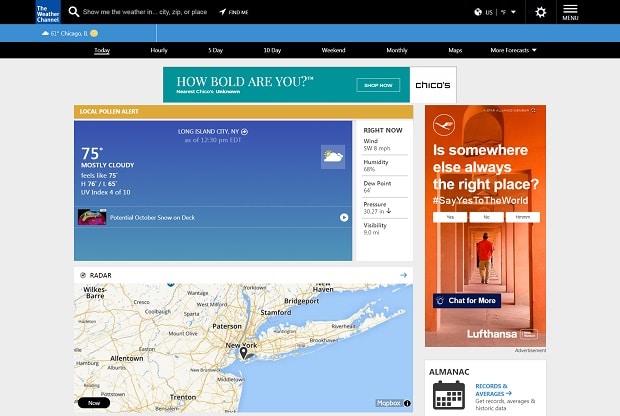Answer Hmmm in the Lufthansa ad
The width and height of the screenshot is (620, 416).
[x=523, y=217]
